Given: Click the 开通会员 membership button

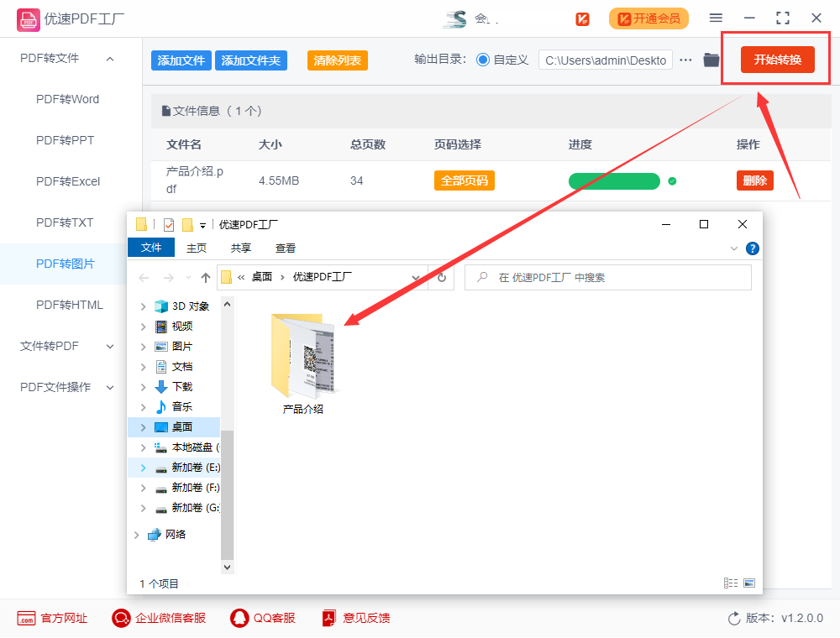Looking at the screenshot, I should 648,18.
